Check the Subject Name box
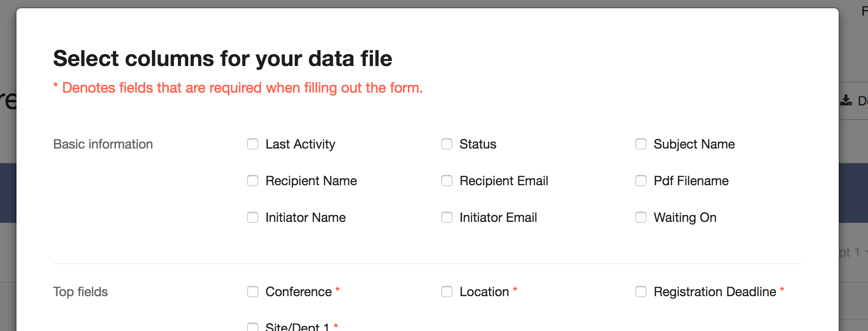This screenshot has height=331, width=868. coord(641,144)
